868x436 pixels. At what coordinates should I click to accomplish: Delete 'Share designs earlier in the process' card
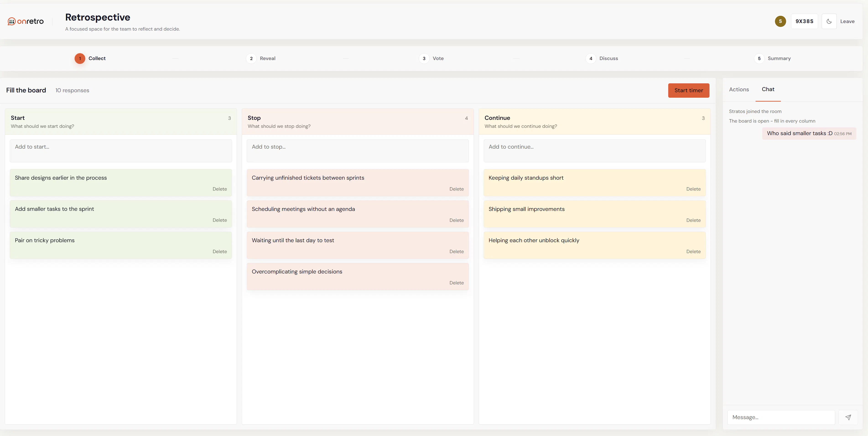220,189
